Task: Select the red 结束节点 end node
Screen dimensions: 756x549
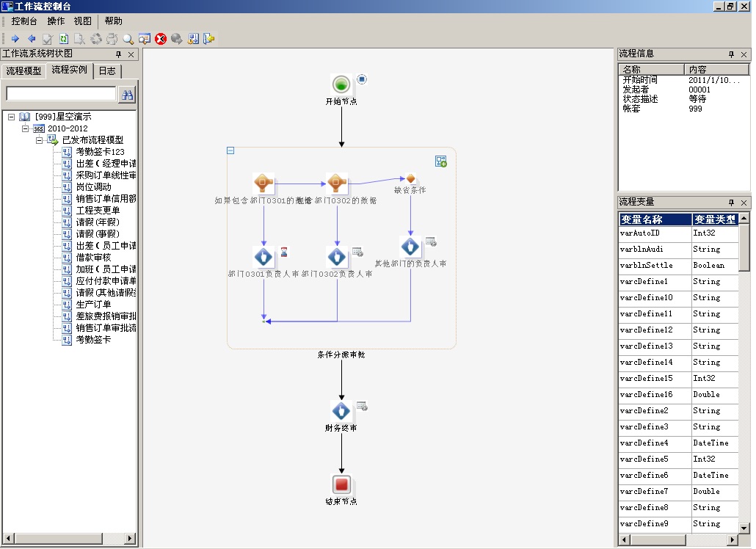Action: point(341,484)
